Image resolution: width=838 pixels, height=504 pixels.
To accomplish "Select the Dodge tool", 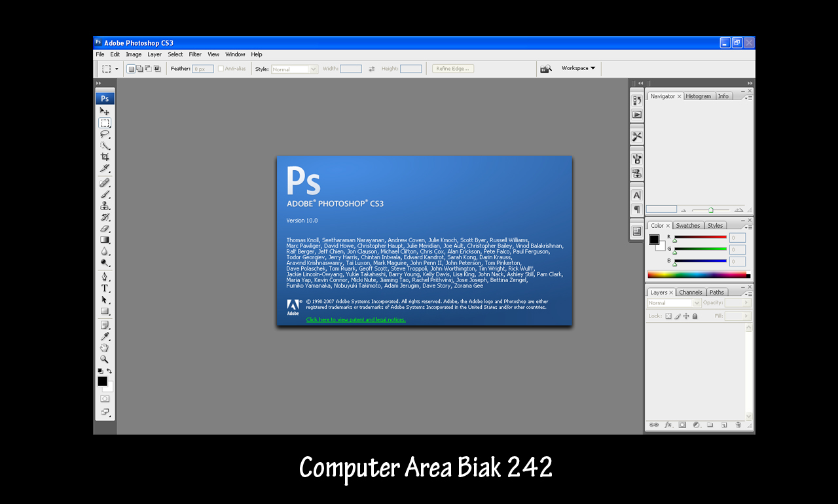I will [x=105, y=262].
